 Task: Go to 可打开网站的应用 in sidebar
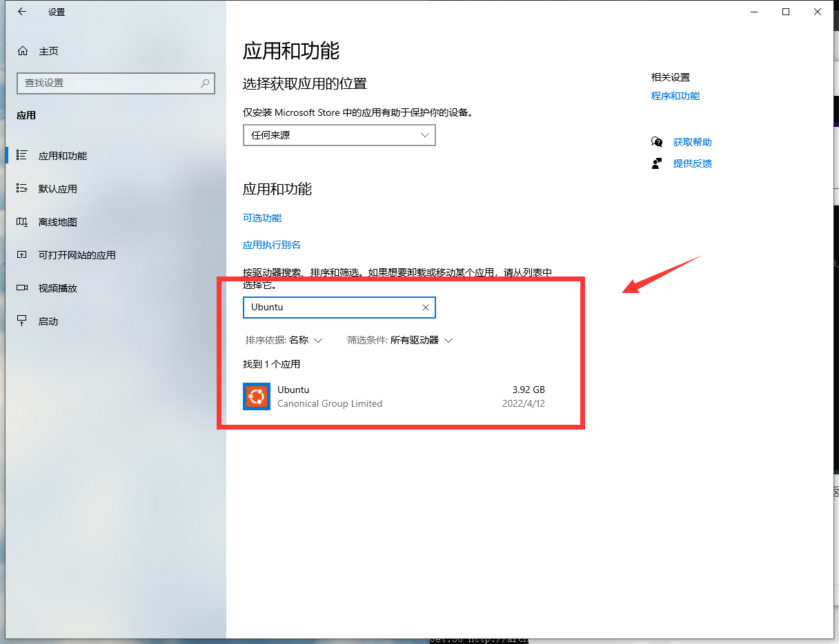(77, 255)
